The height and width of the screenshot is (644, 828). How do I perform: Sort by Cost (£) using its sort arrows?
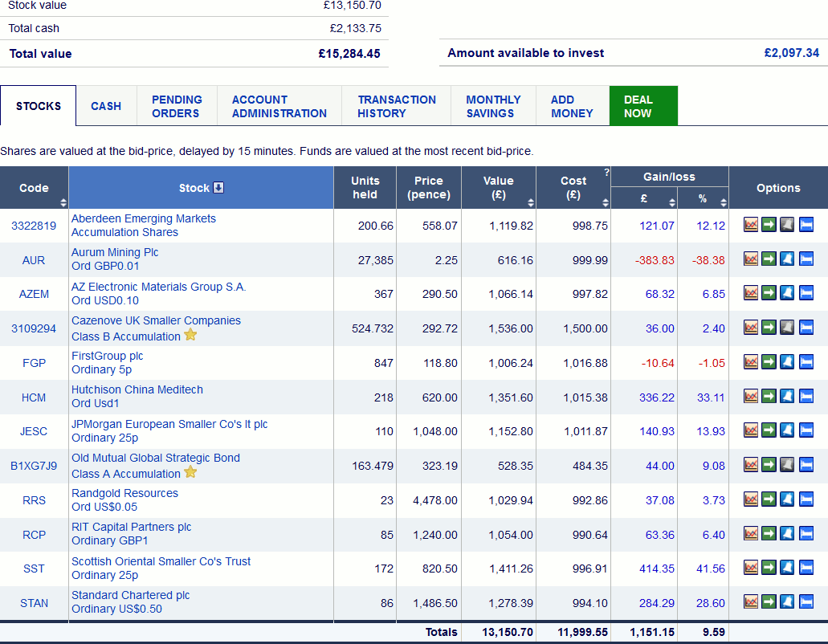(606, 202)
